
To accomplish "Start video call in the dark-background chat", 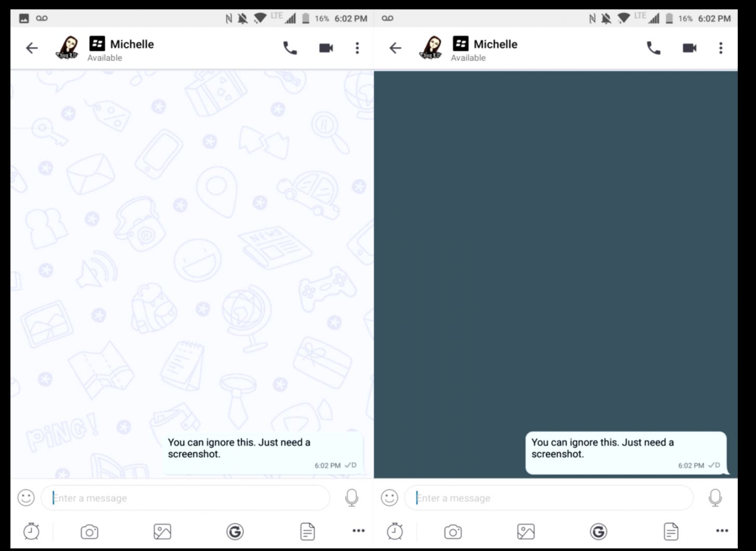I will (690, 48).
